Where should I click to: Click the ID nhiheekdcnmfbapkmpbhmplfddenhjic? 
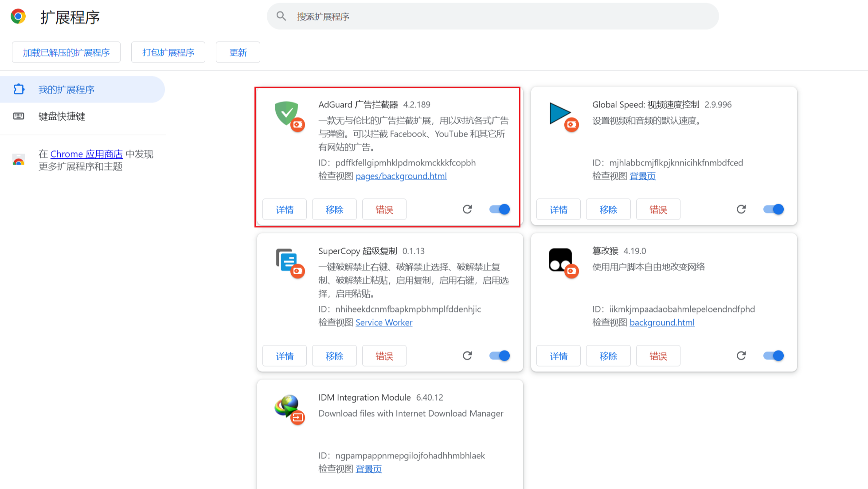(408, 309)
